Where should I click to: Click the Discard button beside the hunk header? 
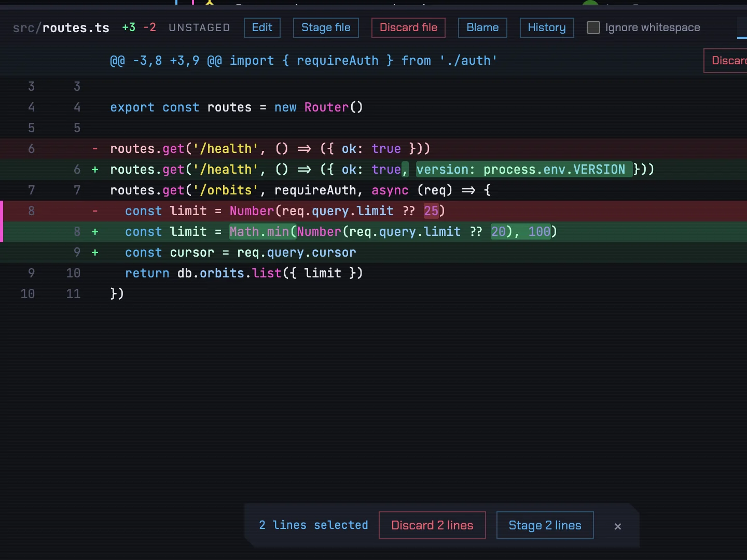[726, 61]
